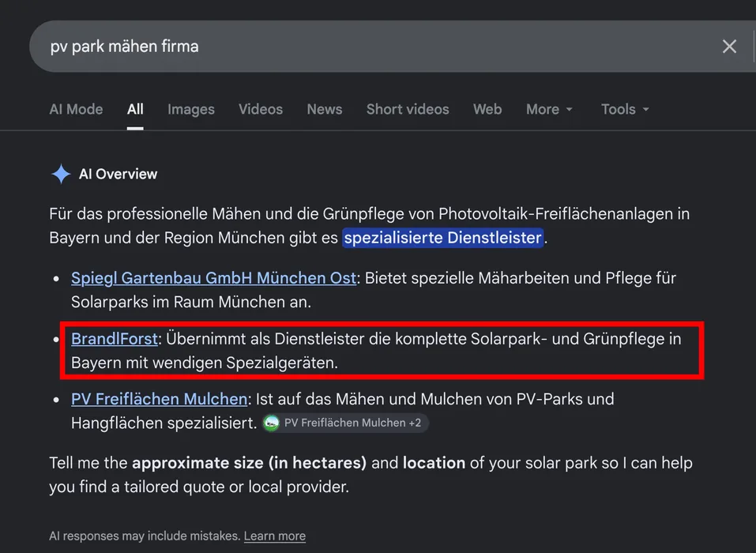Select the All tab
The height and width of the screenshot is (553, 756).
tap(136, 110)
